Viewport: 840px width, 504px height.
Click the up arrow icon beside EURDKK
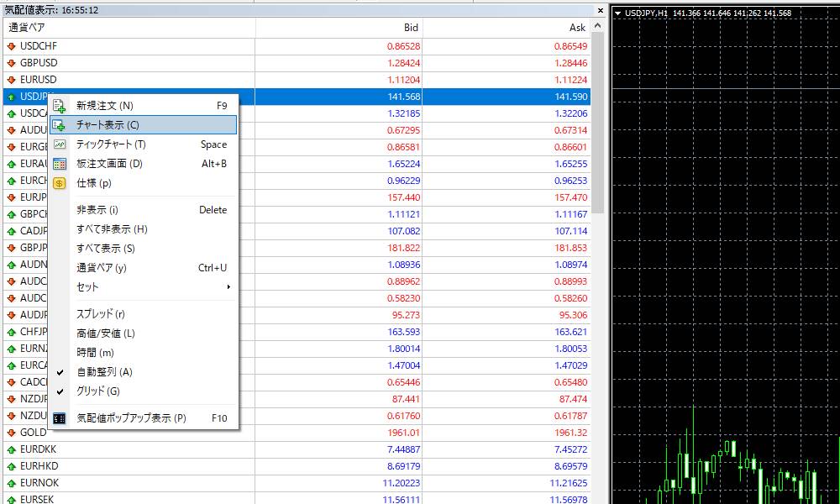click(x=11, y=449)
